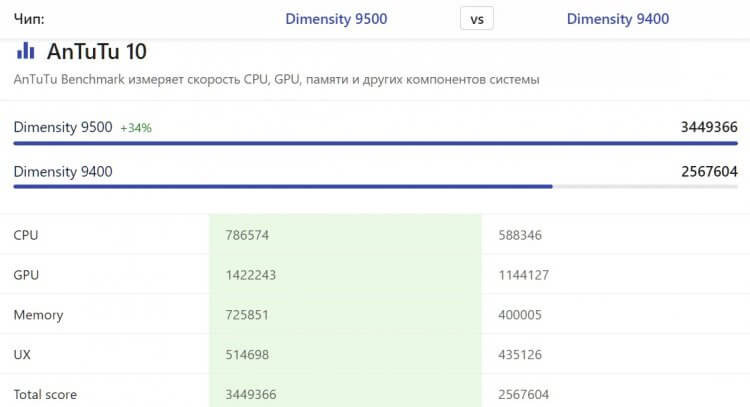Viewport: 750px width, 407px height.
Task: Click the CPU value 786574
Action: [247, 235]
